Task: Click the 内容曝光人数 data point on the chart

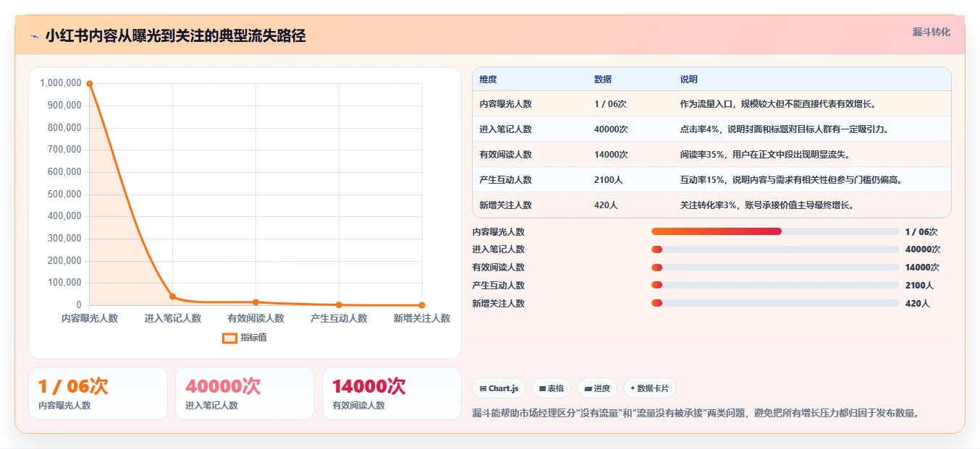Action: coord(90,84)
